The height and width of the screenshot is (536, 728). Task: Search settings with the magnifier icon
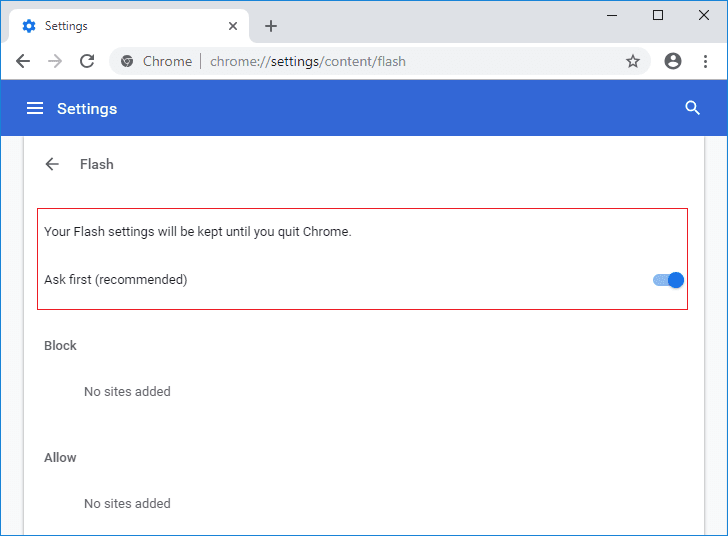692,108
